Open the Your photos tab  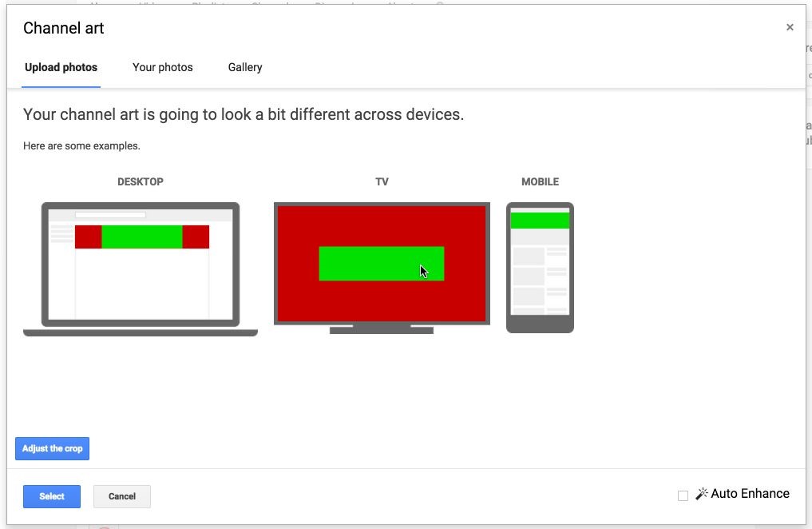(163, 67)
